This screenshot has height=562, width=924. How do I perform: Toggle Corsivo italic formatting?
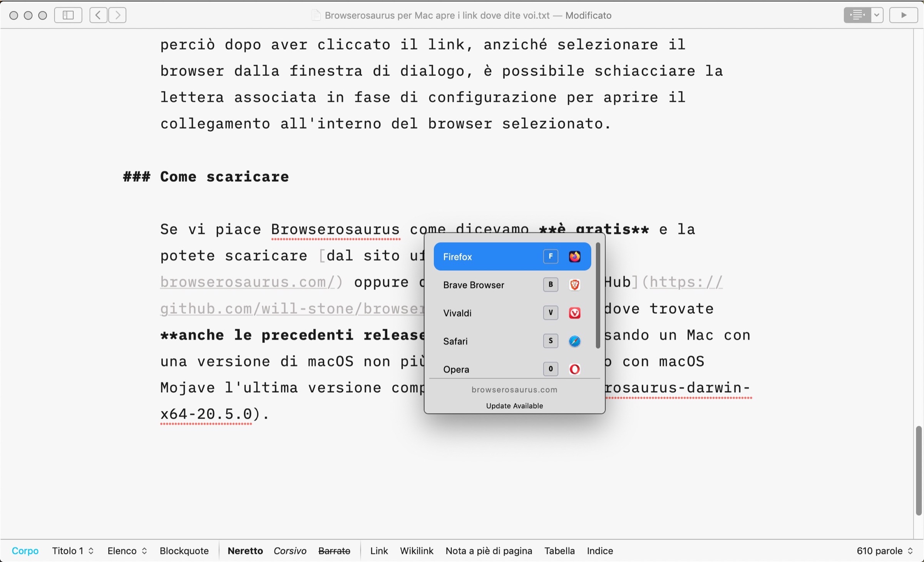click(x=290, y=551)
